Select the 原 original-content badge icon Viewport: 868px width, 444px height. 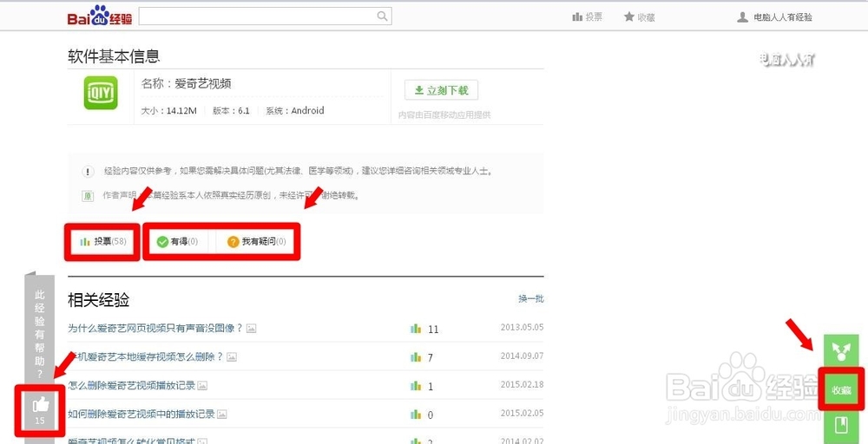(x=88, y=196)
